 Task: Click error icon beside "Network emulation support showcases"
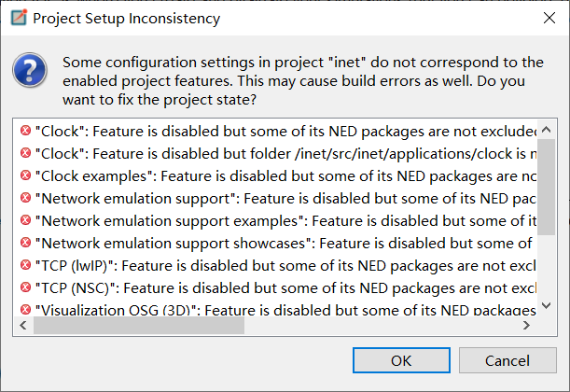tap(25, 243)
